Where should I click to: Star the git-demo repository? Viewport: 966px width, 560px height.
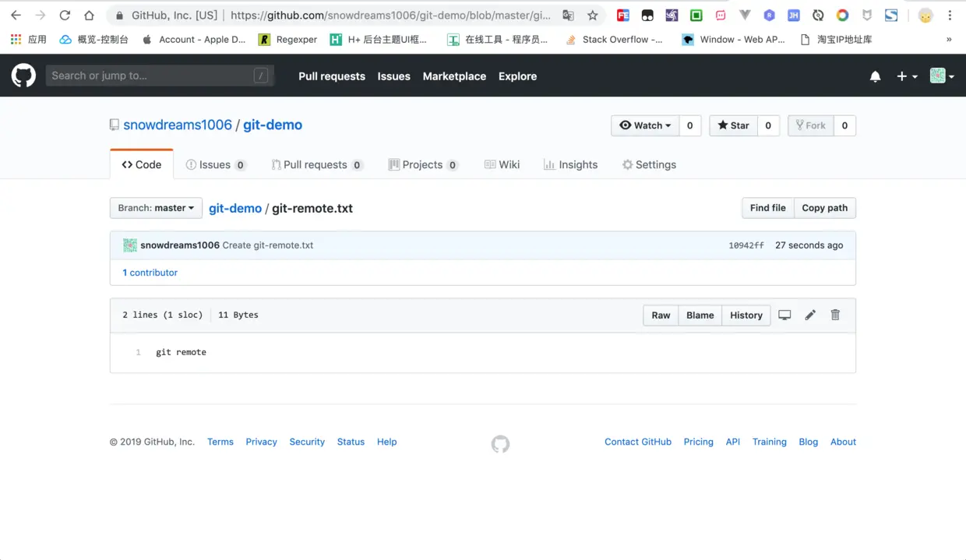pyautogui.click(x=732, y=125)
